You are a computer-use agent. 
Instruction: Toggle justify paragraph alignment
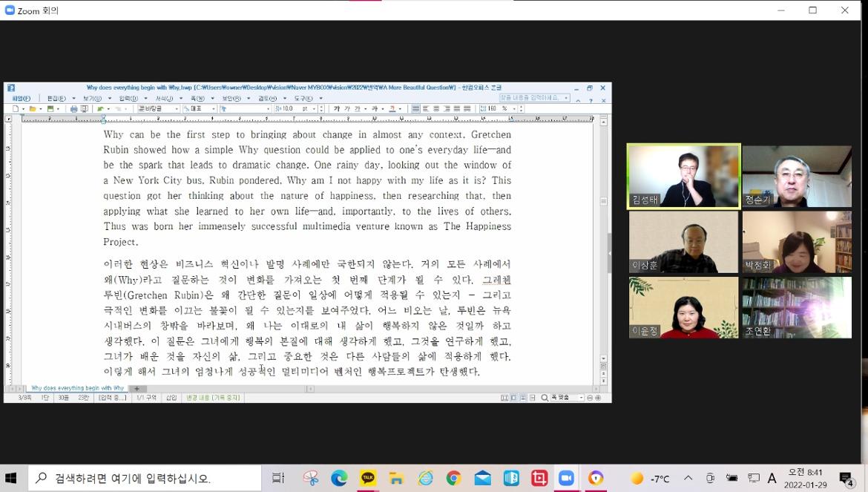point(415,109)
